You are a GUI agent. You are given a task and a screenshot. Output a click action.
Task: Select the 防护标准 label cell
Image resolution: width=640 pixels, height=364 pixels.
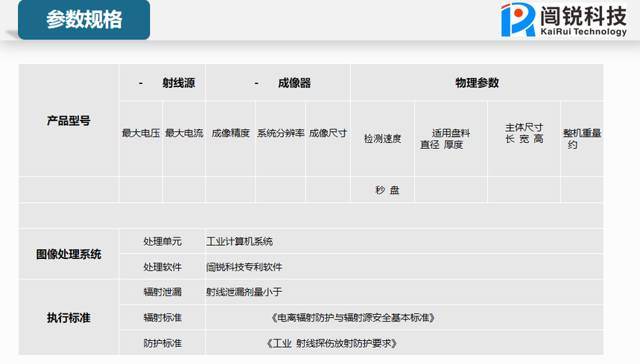pyautogui.click(x=162, y=343)
